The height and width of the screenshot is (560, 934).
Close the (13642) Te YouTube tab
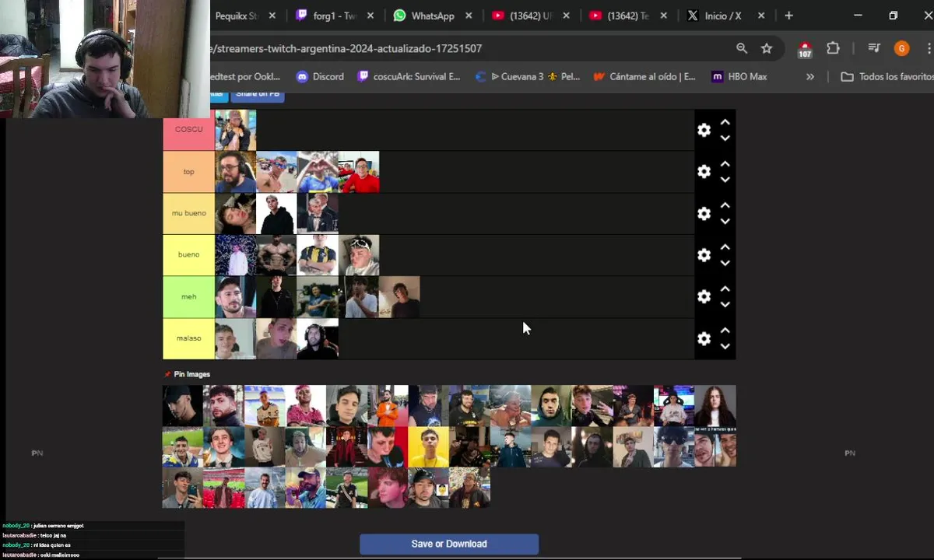point(664,16)
